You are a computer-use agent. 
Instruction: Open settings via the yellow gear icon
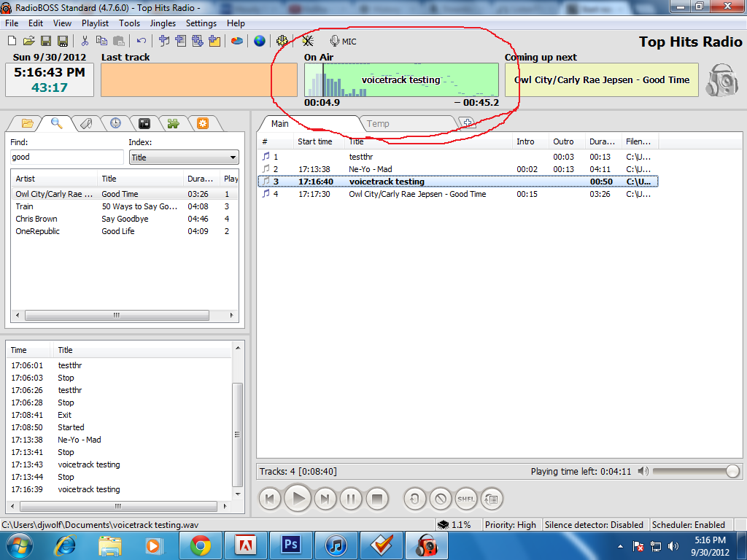[282, 41]
